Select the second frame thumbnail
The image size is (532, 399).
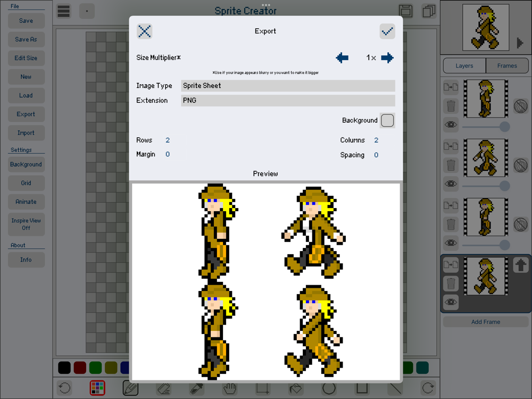click(486, 158)
